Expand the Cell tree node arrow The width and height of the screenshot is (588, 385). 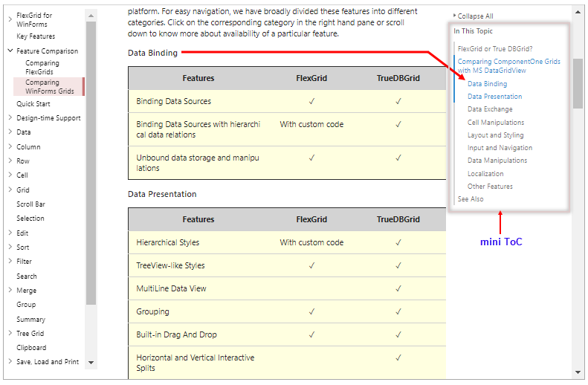coord(10,175)
